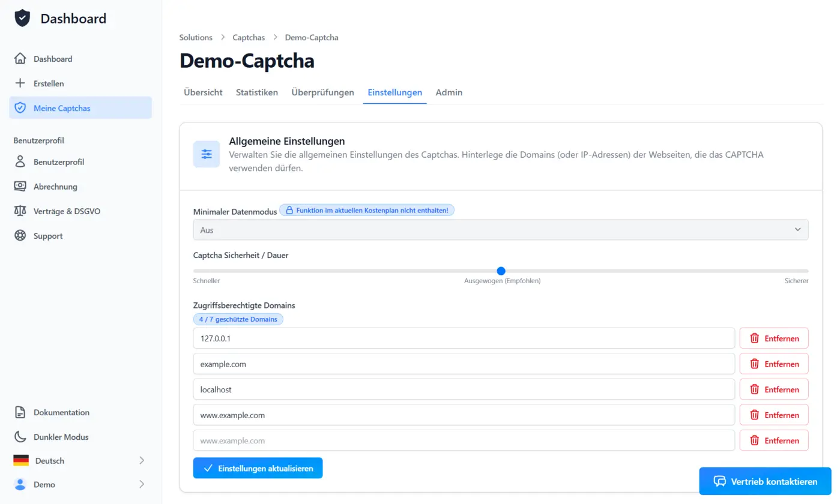
Task: Click the scales icon by Verträge & DSGVO
Action: (x=20, y=211)
